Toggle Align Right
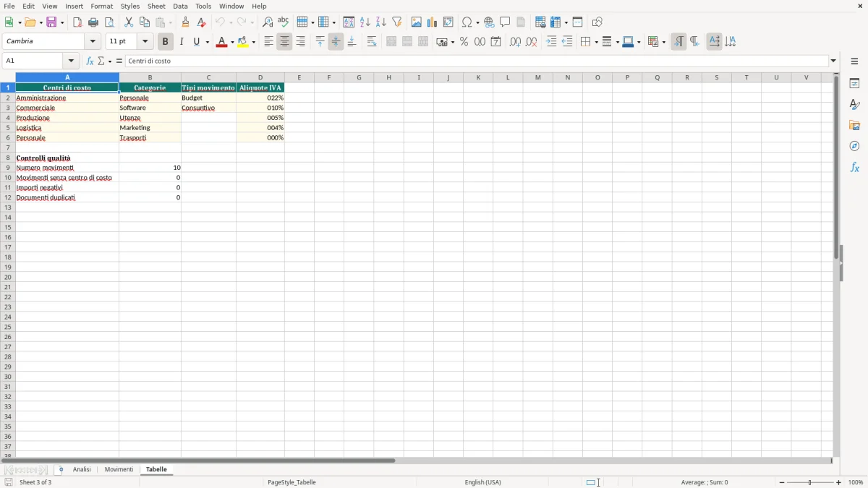 point(300,42)
